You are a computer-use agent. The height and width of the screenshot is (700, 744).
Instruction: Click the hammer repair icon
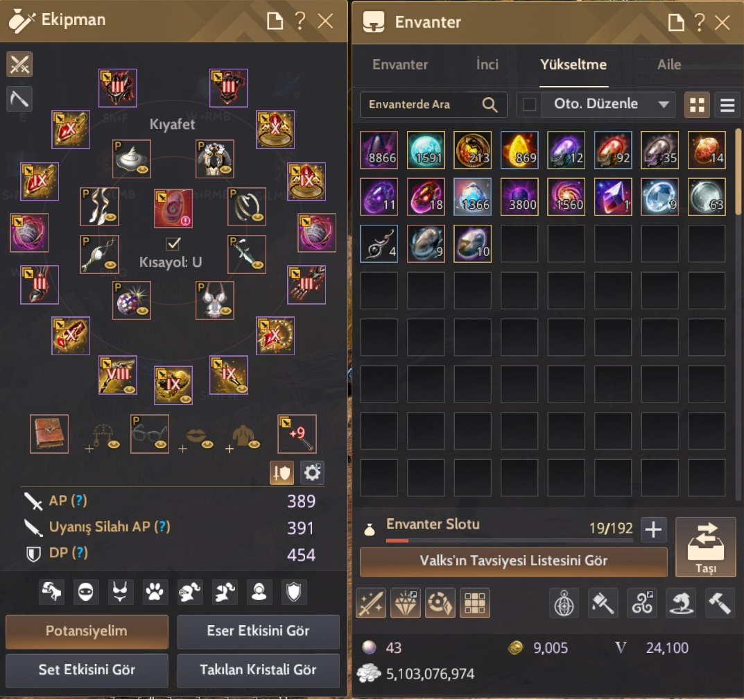click(x=719, y=603)
